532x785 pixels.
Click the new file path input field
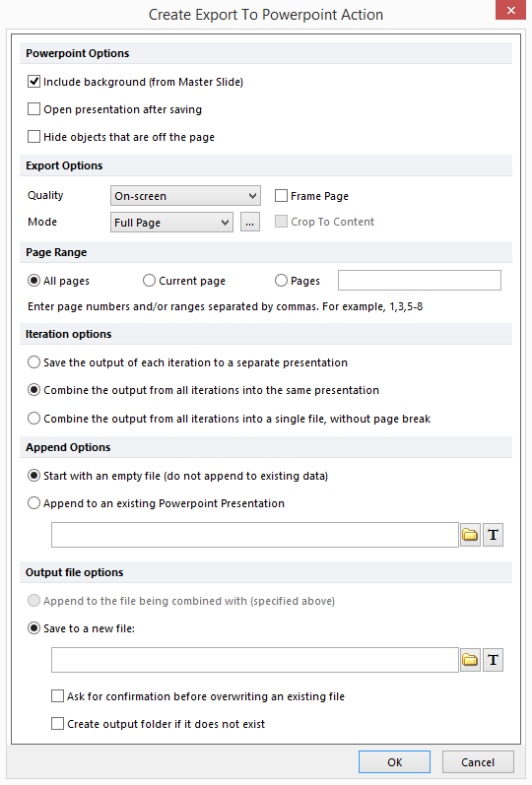point(255,660)
